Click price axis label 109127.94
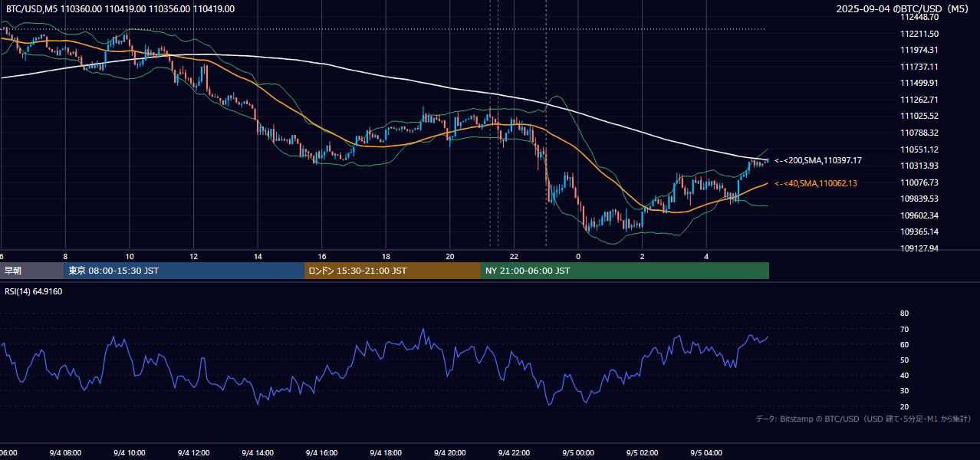This screenshot has width=980, height=460. 919,248
